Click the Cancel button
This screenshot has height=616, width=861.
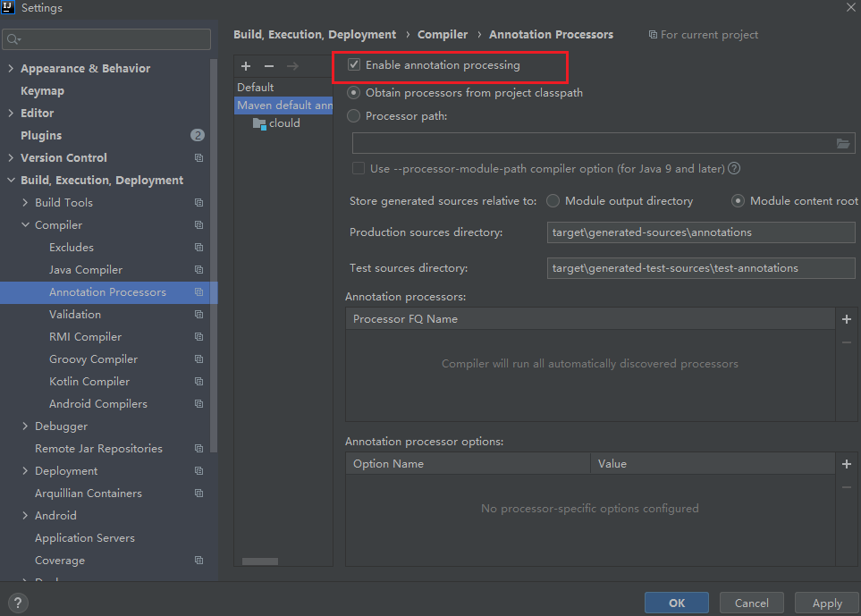(x=752, y=603)
